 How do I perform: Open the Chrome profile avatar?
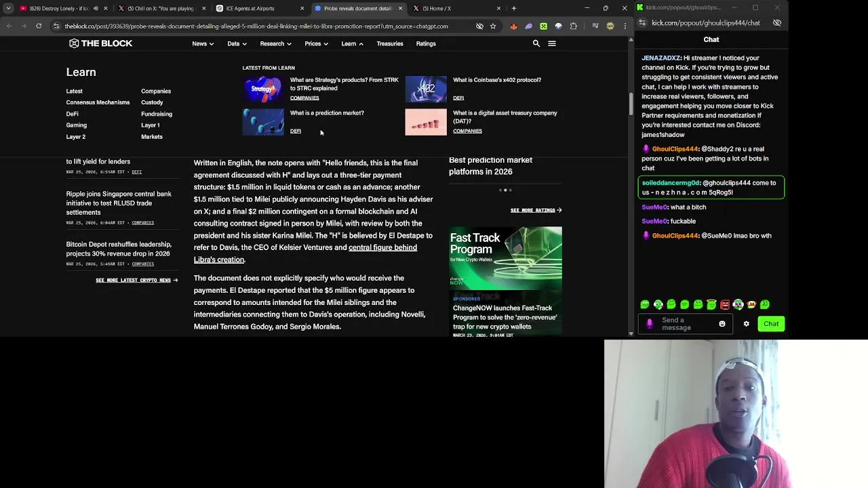[x=610, y=26]
